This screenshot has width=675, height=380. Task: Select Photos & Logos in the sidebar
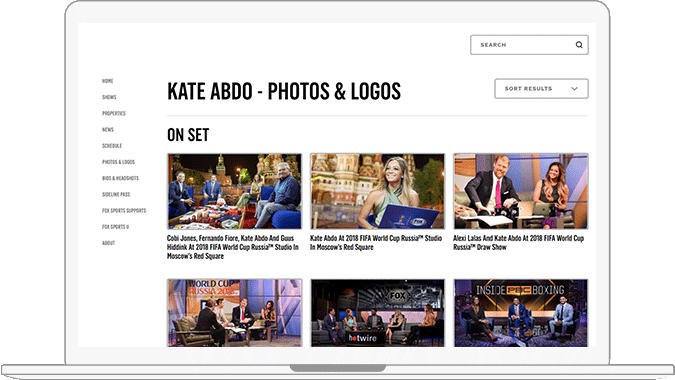[x=118, y=162]
